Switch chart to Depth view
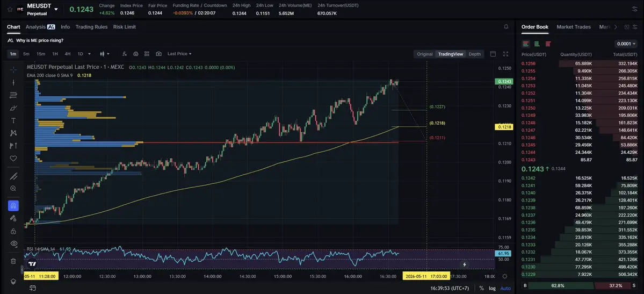The width and height of the screenshot is (644, 294). coord(474,54)
